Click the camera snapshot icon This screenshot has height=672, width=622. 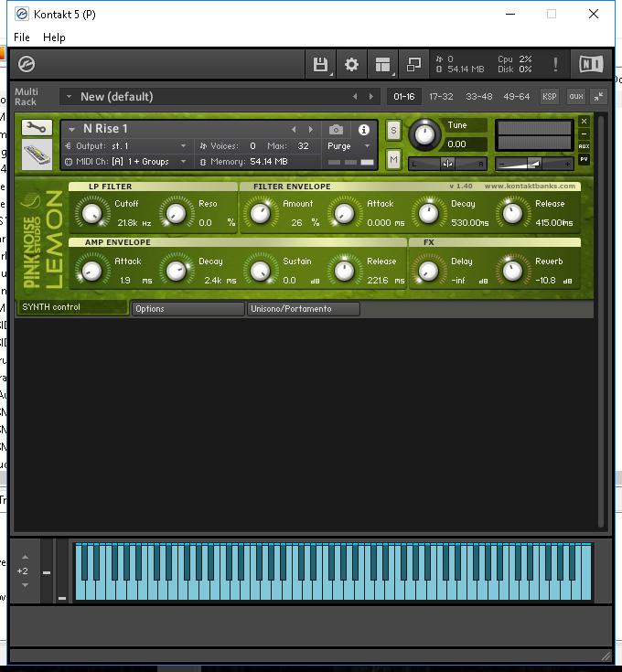tap(336, 130)
